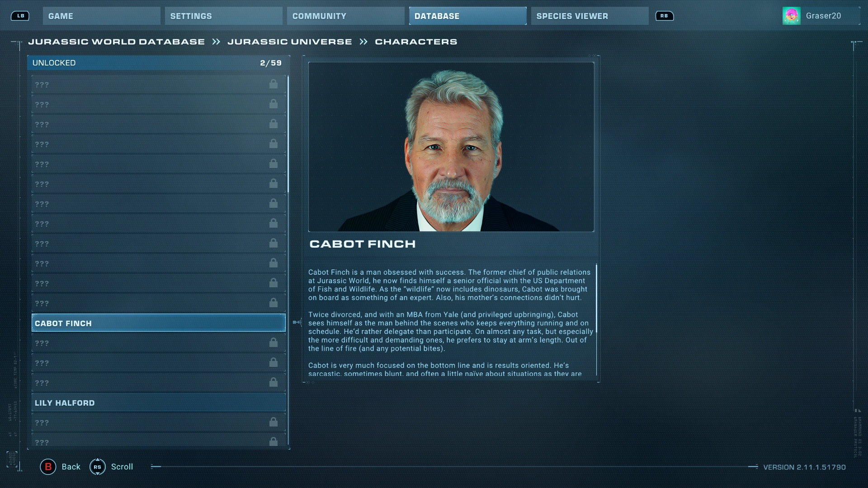868x488 pixels.
Task: Click the Cabot Finch portrait image
Action: point(451,147)
